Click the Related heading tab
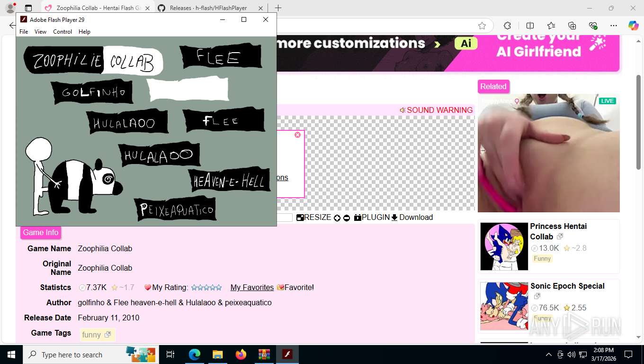Screen dimensions: 644x364 tap(493, 86)
